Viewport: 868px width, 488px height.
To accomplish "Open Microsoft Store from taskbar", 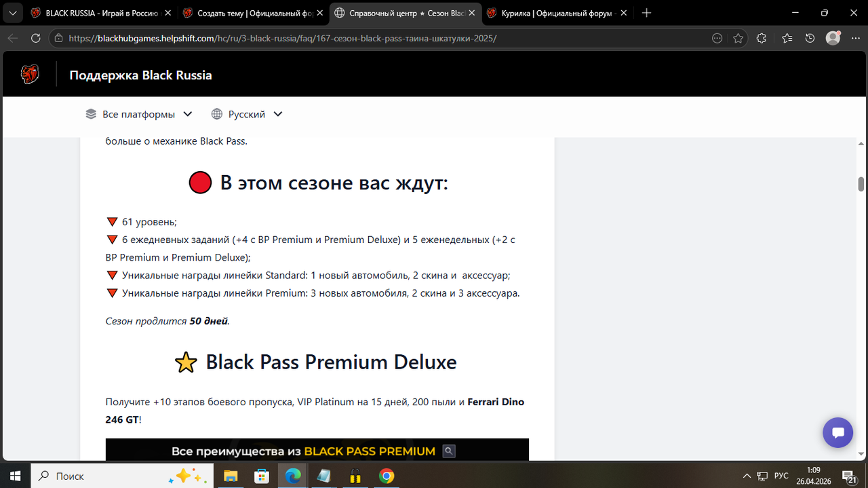I will (262, 476).
